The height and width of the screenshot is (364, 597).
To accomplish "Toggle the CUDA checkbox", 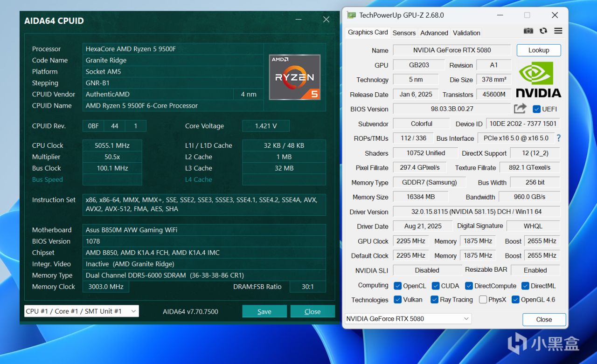I will pos(435,286).
